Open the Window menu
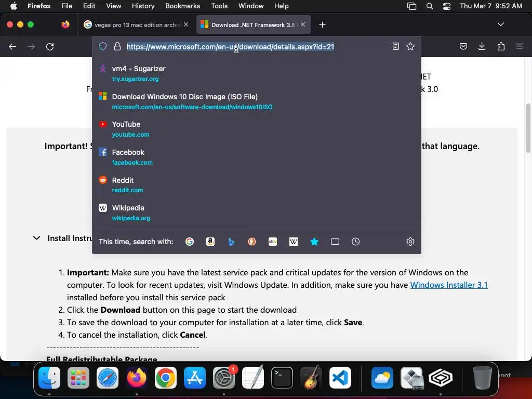Viewport: 532px width, 399px height. [251, 6]
